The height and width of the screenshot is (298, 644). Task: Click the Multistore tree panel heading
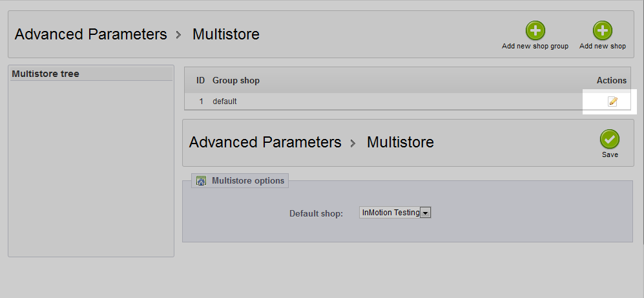pyautogui.click(x=46, y=74)
